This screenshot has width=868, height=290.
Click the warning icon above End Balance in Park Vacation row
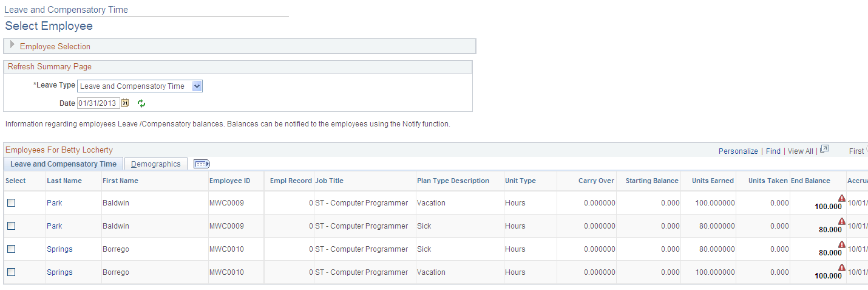point(842,198)
